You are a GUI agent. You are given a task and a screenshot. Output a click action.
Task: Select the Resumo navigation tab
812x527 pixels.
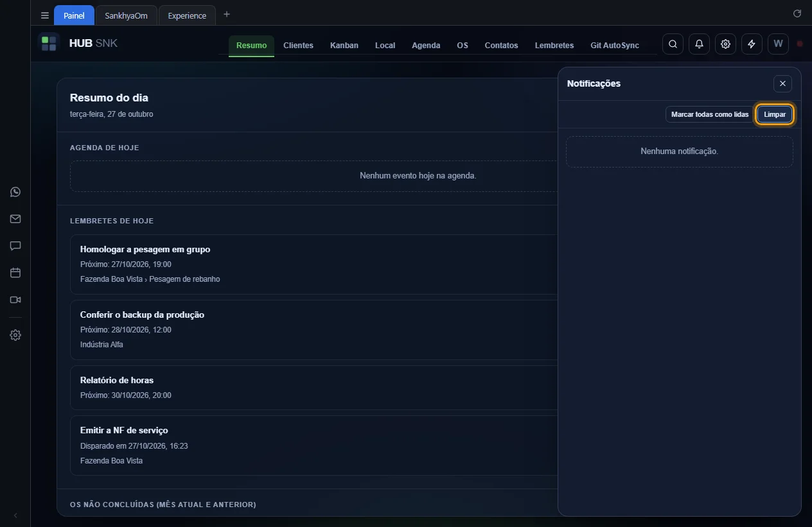pos(251,46)
